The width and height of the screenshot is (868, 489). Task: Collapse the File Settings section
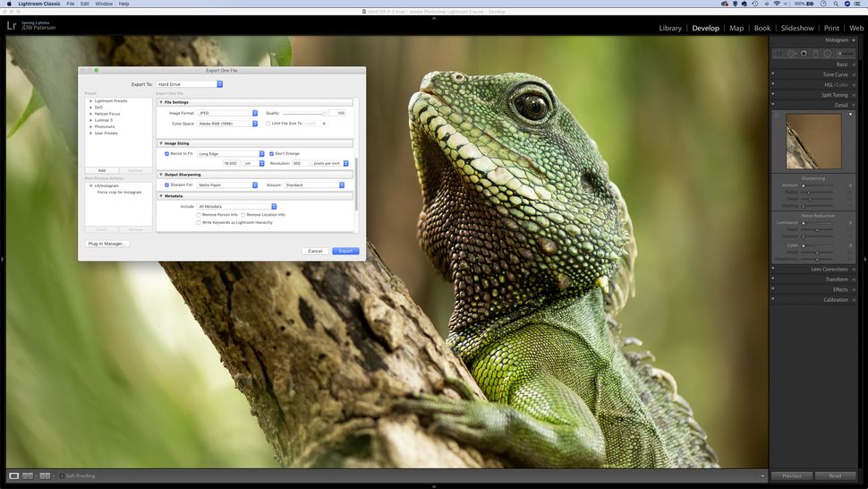(x=161, y=102)
